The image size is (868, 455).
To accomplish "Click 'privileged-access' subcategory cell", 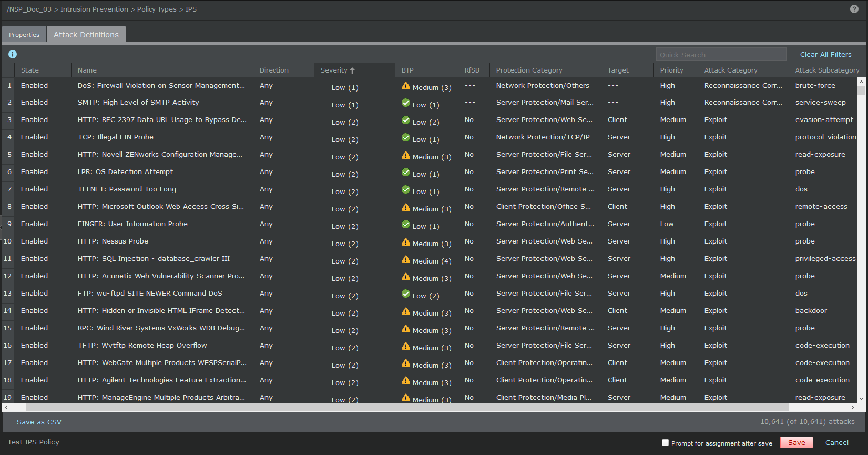I will pyautogui.click(x=825, y=259).
